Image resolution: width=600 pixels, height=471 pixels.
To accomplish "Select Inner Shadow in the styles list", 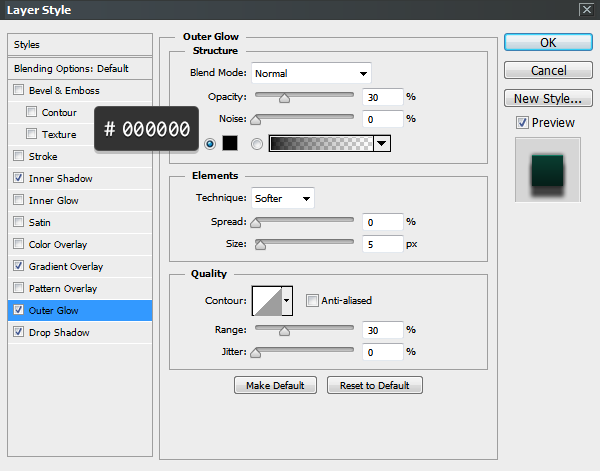I will coord(60,179).
